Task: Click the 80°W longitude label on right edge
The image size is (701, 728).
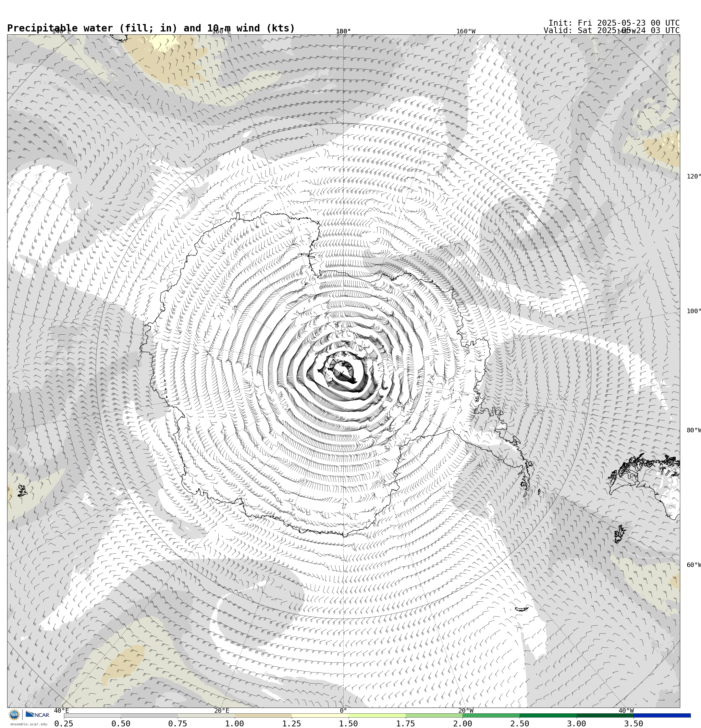Action: point(694,430)
